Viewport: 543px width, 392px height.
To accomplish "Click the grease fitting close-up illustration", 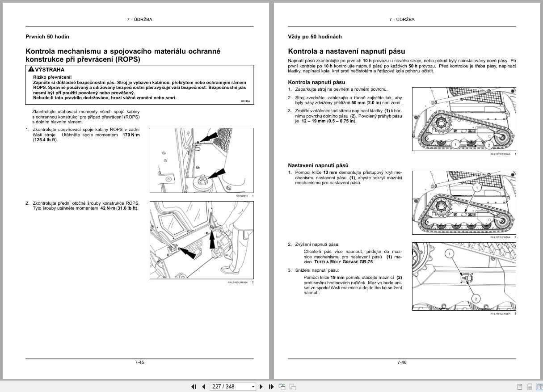I will click(464, 276).
